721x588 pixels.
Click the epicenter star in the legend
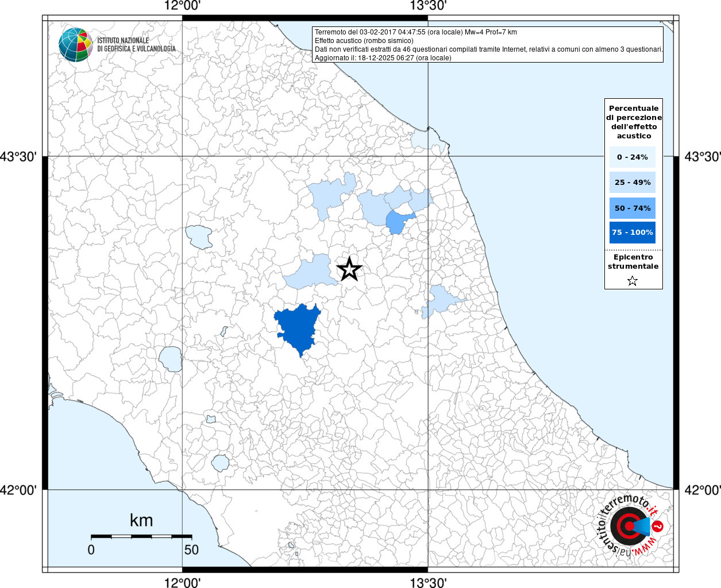pyautogui.click(x=633, y=281)
